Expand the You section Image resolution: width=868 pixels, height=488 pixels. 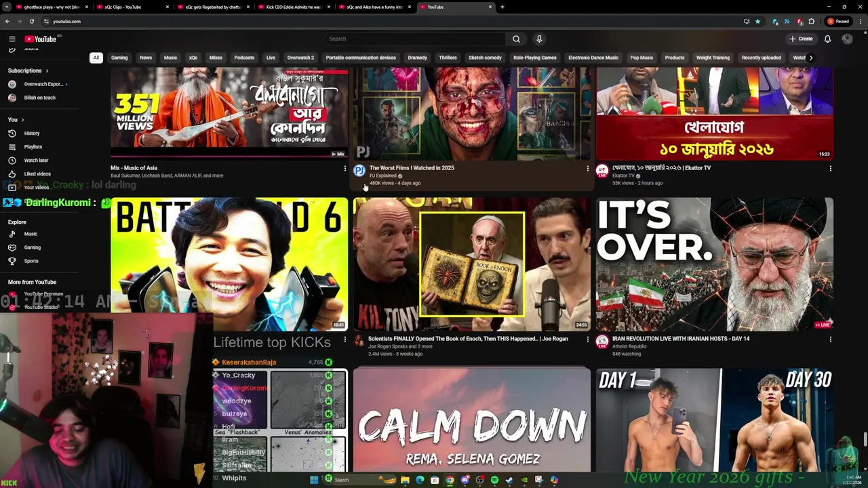tap(16, 120)
